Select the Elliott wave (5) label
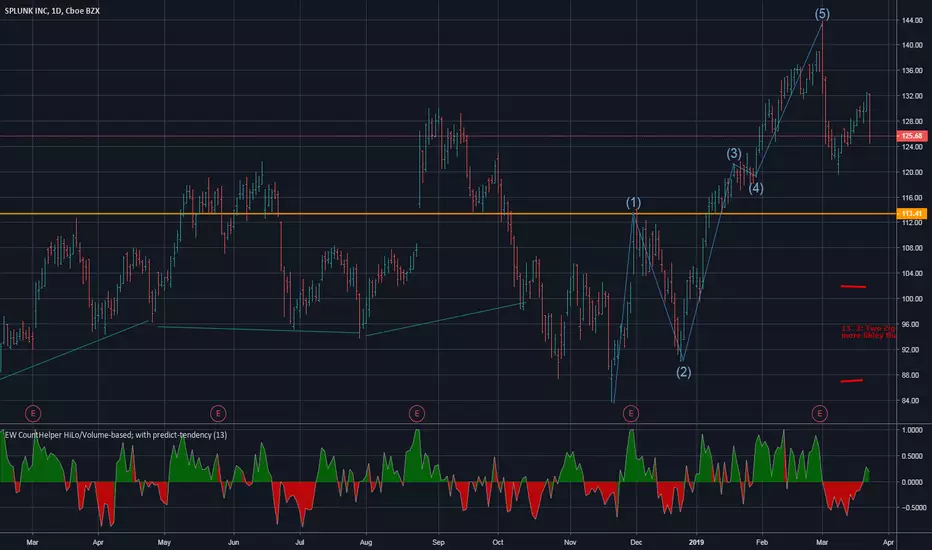932x550 pixels. 822,14
